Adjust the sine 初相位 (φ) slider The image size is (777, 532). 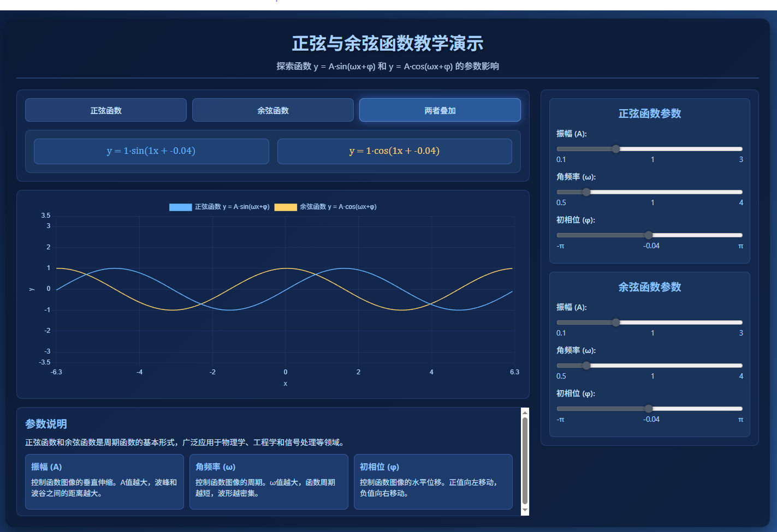648,235
